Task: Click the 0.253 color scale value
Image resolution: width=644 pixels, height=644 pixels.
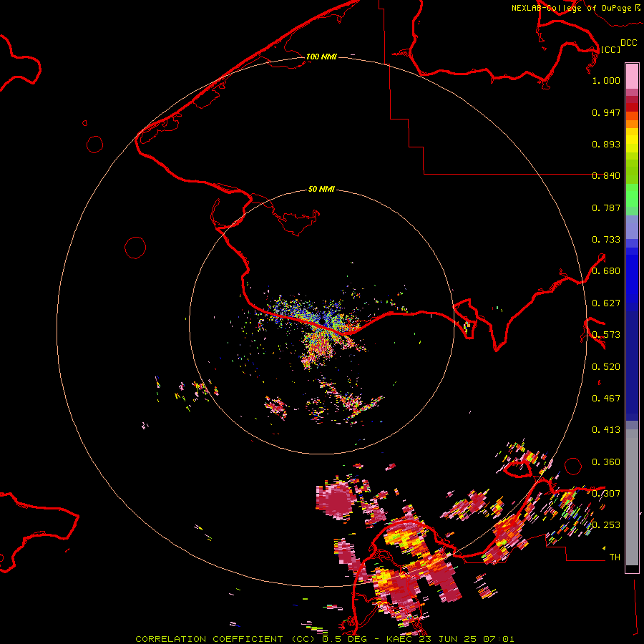Action: click(606, 525)
